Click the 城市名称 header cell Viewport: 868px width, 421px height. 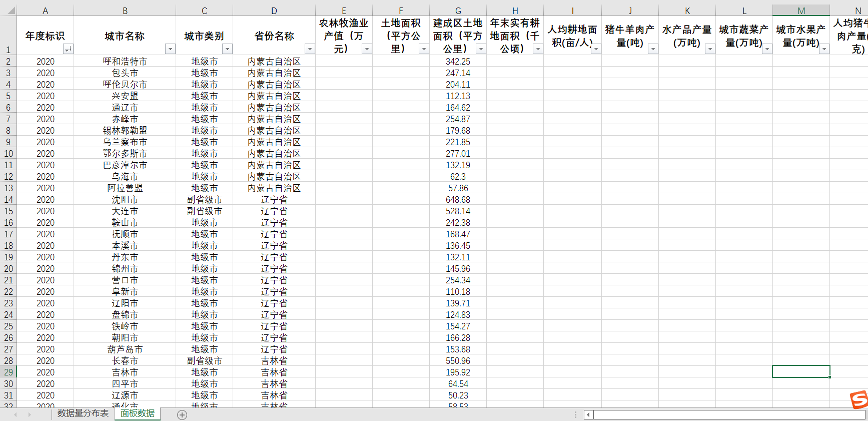125,36
